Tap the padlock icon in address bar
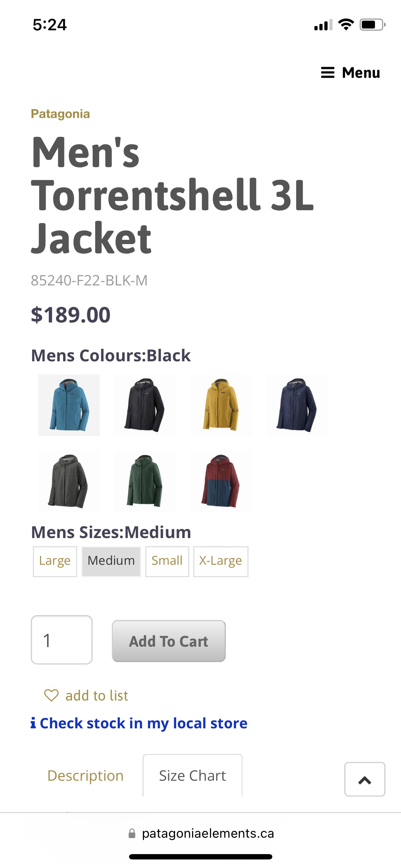The image size is (401, 868). [132, 833]
